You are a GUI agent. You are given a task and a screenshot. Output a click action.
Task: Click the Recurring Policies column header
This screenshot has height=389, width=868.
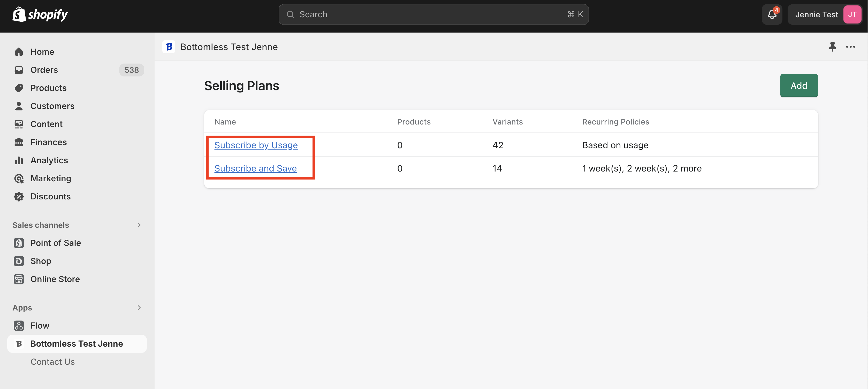616,122
